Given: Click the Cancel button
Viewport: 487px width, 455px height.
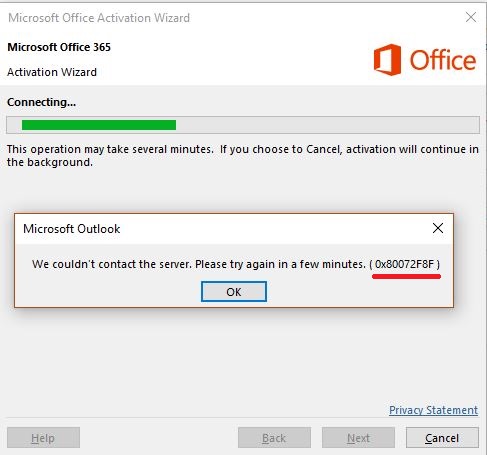Looking at the screenshot, I should click(x=442, y=438).
